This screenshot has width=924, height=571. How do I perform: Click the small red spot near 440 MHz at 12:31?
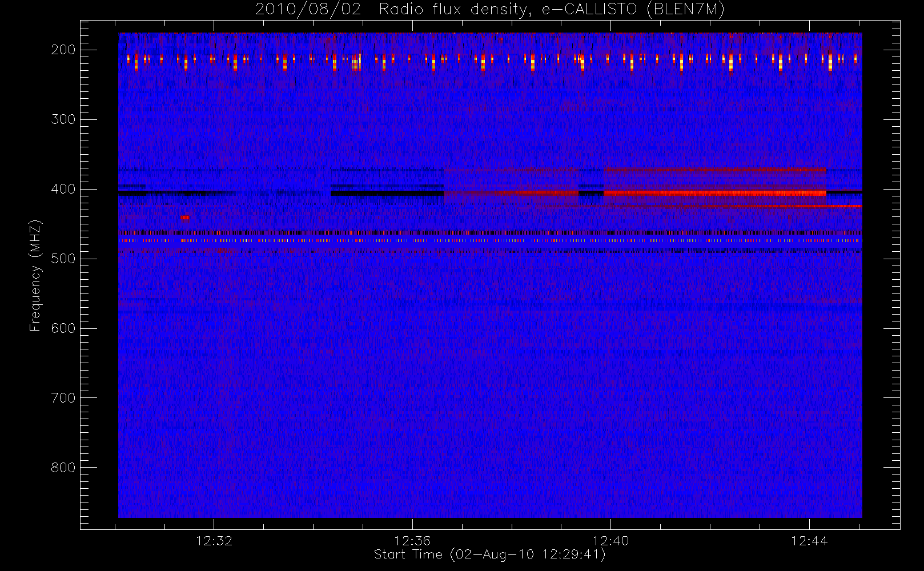coord(184,218)
